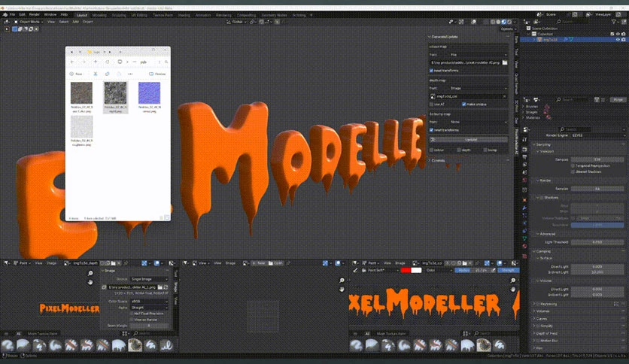The height and width of the screenshot is (364, 629).
Task: Open See more dots in Explorer toolbar
Action: click(130, 74)
